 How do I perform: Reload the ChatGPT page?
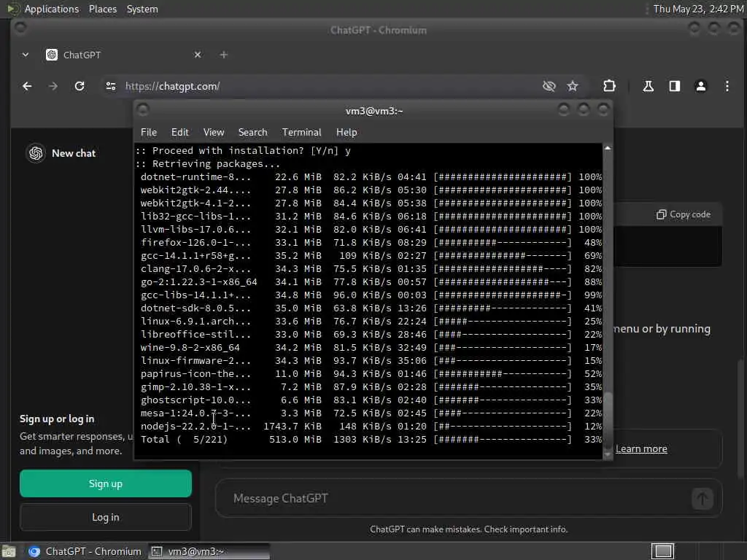(80, 86)
